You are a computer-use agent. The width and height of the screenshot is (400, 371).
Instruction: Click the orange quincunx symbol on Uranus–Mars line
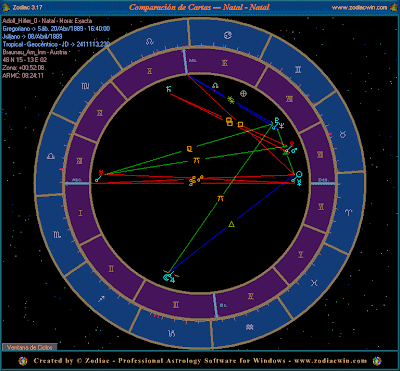196,161
